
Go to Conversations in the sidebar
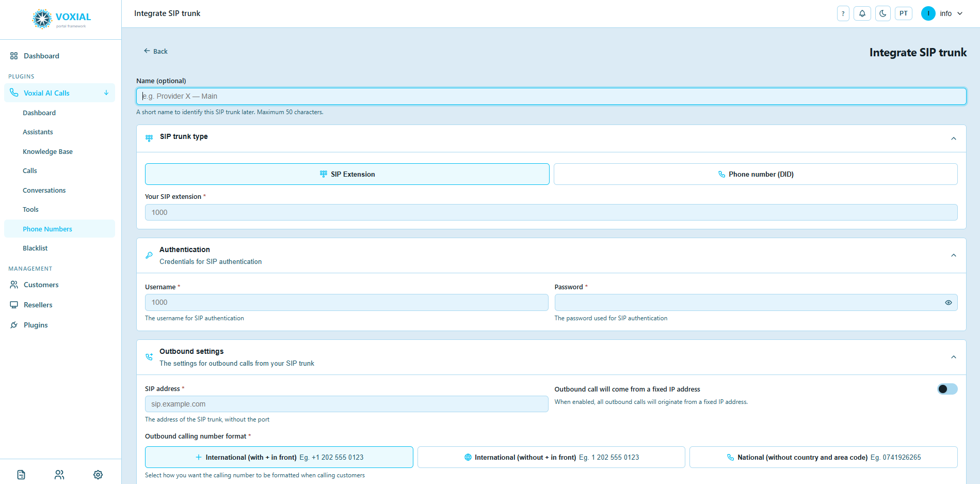[44, 190]
